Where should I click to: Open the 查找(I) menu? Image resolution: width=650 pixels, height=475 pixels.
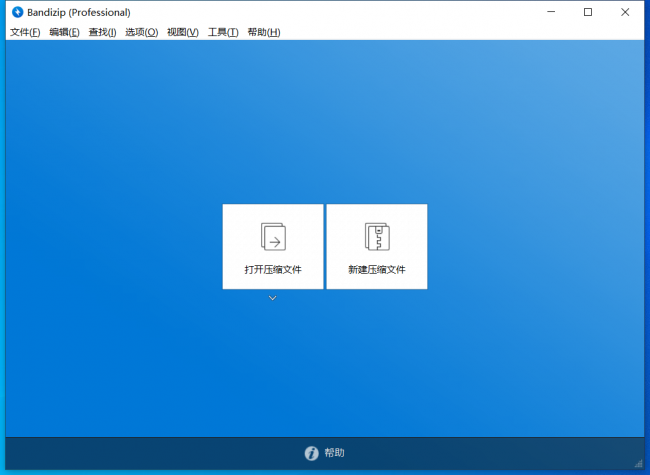(102, 32)
